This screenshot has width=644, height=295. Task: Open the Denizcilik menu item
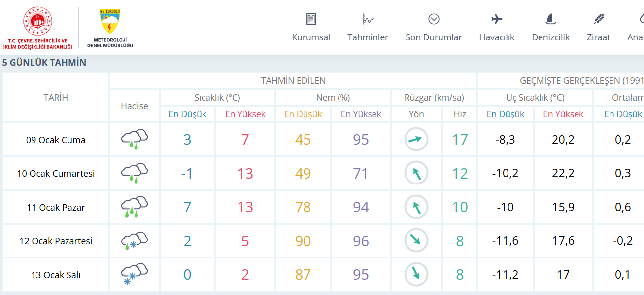550,37
